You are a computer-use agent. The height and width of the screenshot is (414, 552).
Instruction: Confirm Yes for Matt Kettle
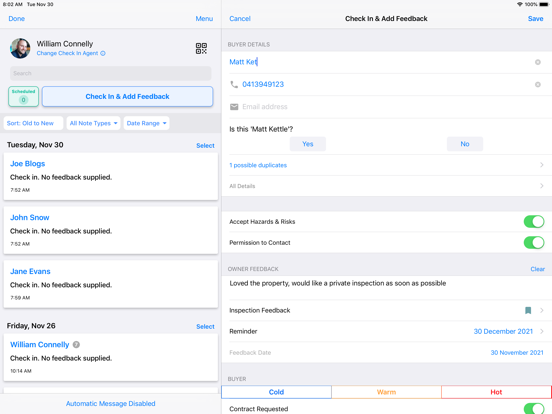pyautogui.click(x=308, y=144)
